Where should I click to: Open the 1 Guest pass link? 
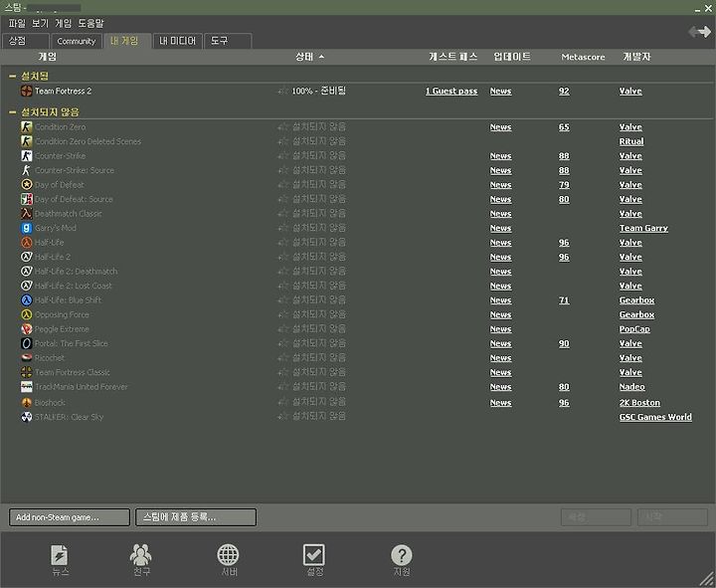click(451, 91)
